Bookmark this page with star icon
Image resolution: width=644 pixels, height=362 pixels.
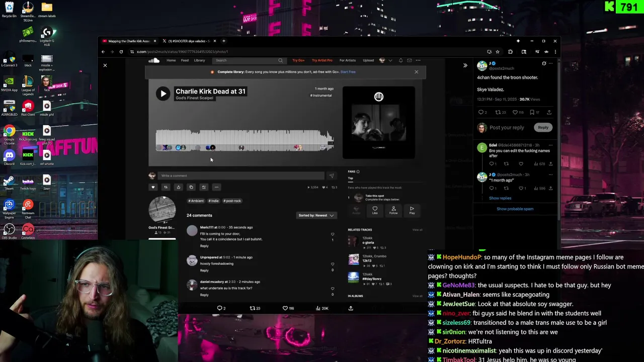tap(498, 52)
